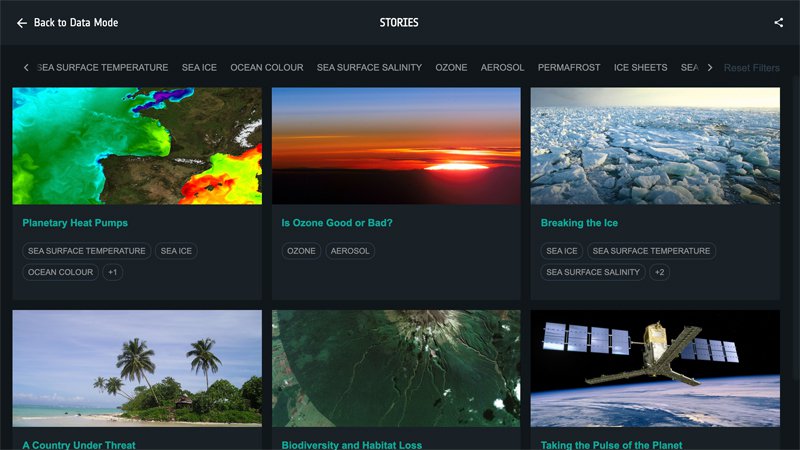
Task: Expand the +1 tags on Planetary Heat Pumps
Action: (112, 272)
